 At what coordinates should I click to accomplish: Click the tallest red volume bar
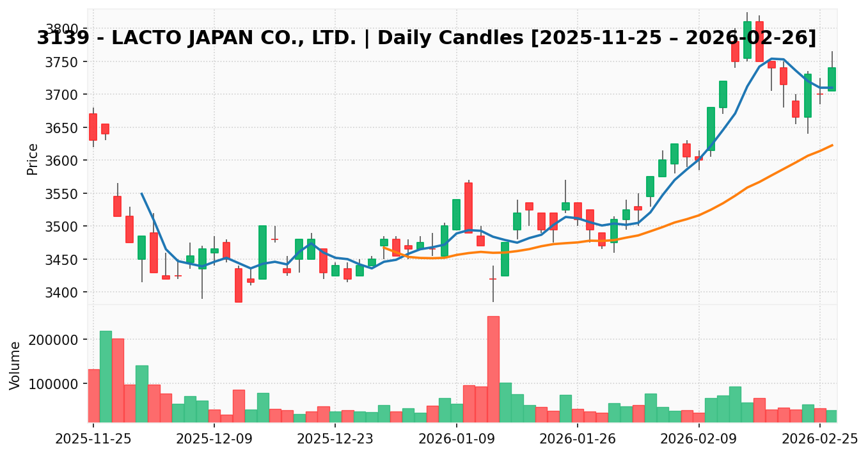[493, 369]
